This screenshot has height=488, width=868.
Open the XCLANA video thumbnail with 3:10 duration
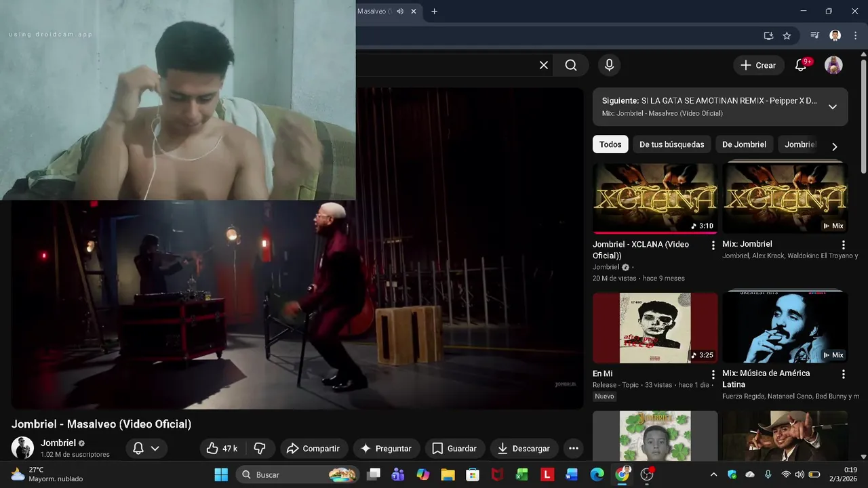654,198
